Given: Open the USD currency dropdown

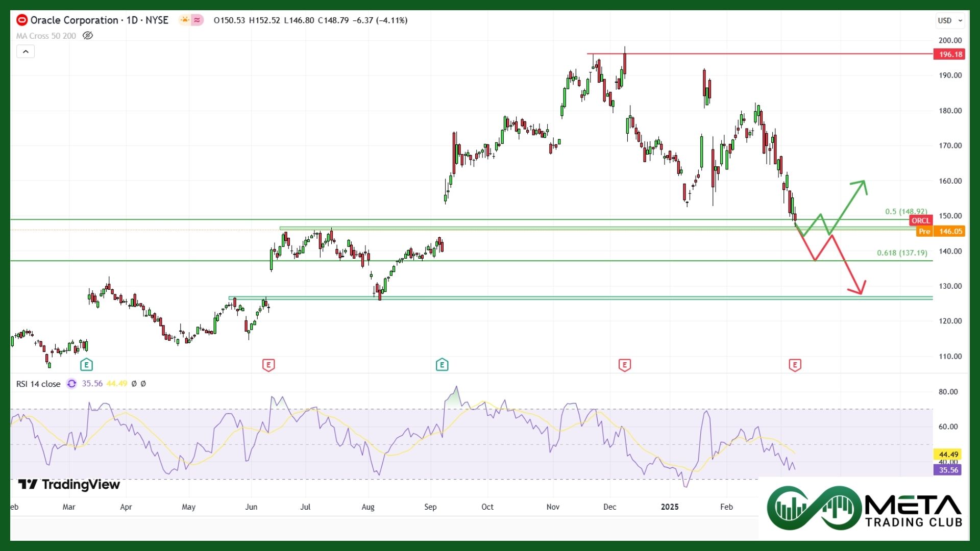Looking at the screenshot, I should (x=950, y=20).
